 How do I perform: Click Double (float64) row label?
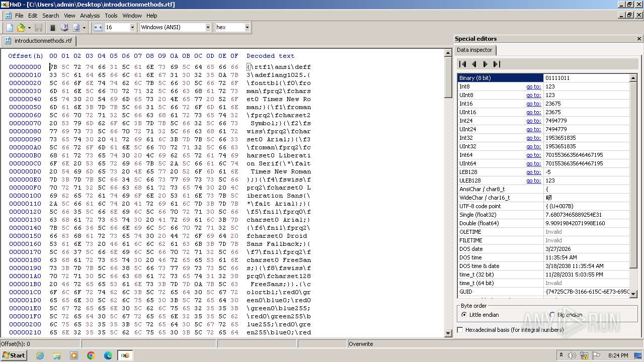point(479,223)
